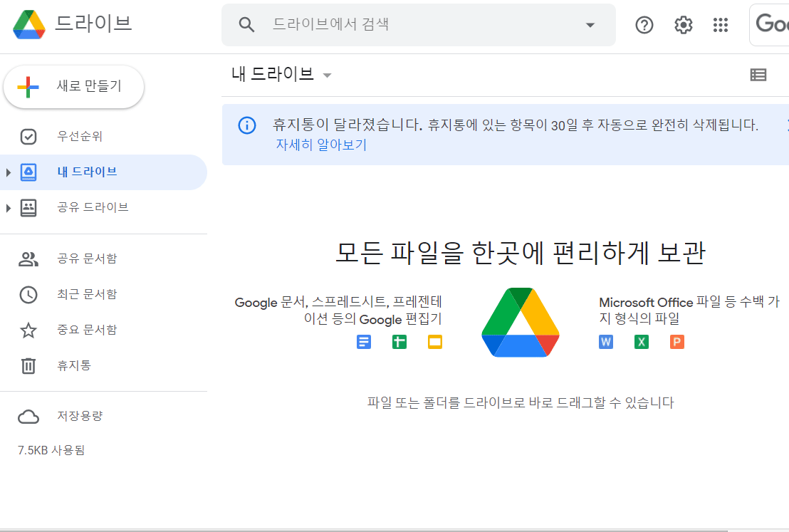Open 최근 문서함 in the sidebar

coord(103,294)
